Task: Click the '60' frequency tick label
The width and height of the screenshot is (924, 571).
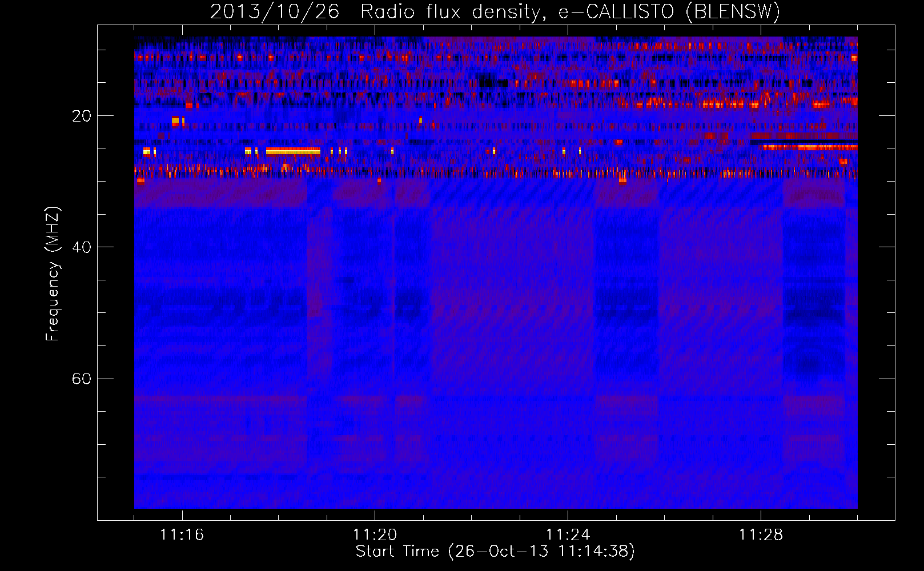Action: pos(81,379)
